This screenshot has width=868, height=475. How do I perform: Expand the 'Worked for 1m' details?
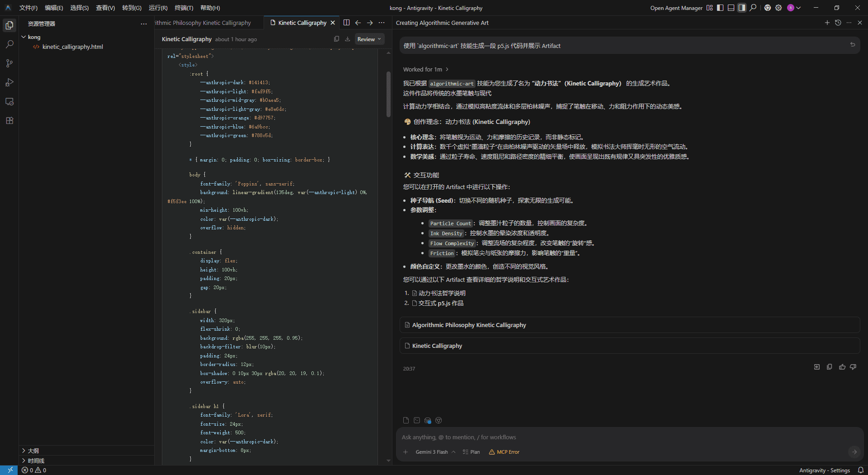click(426, 69)
